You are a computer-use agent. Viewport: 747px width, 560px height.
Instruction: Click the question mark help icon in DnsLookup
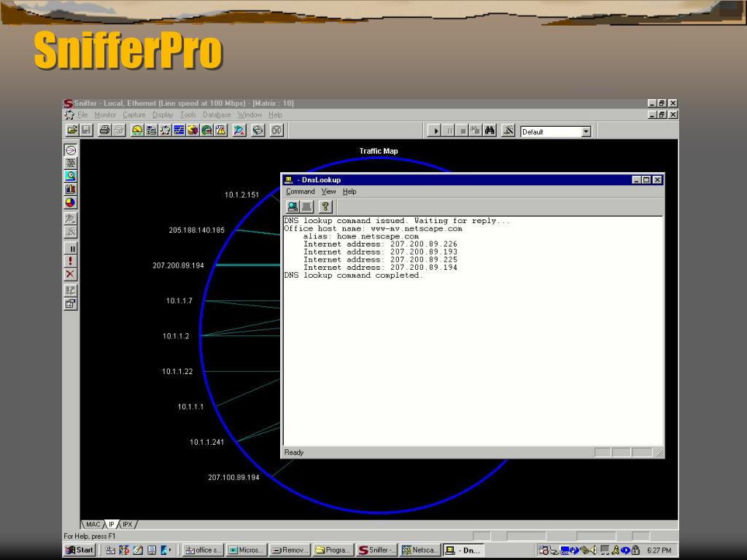(x=325, y=207)
